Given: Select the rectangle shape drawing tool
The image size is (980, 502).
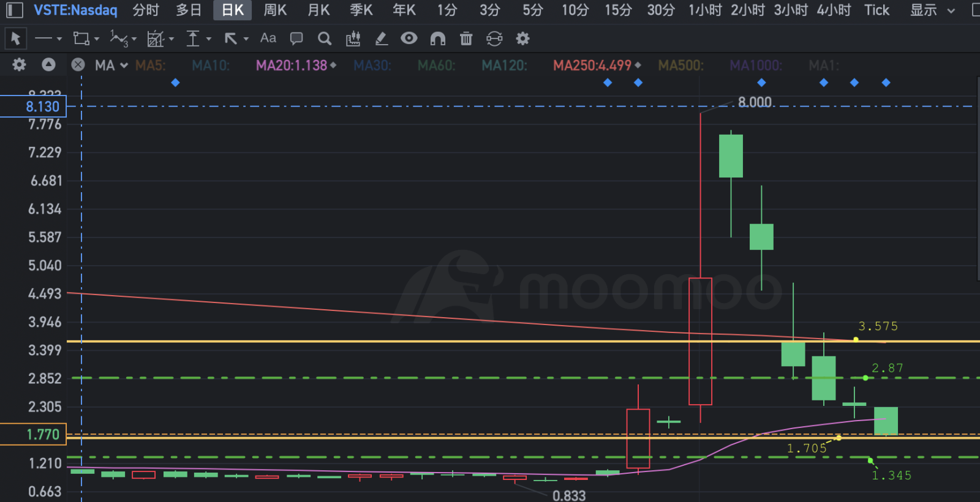Looking at the screenshot, I should (81, 39).
